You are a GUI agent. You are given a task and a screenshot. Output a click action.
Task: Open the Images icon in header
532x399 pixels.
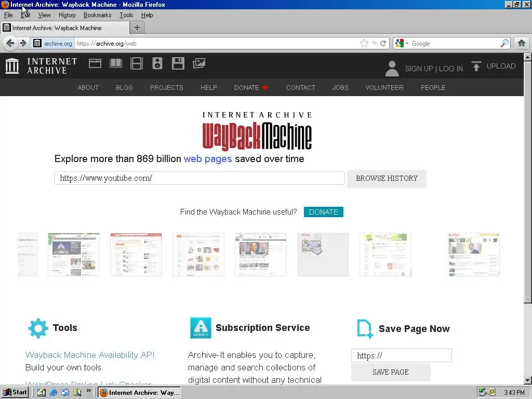point(199,63)
